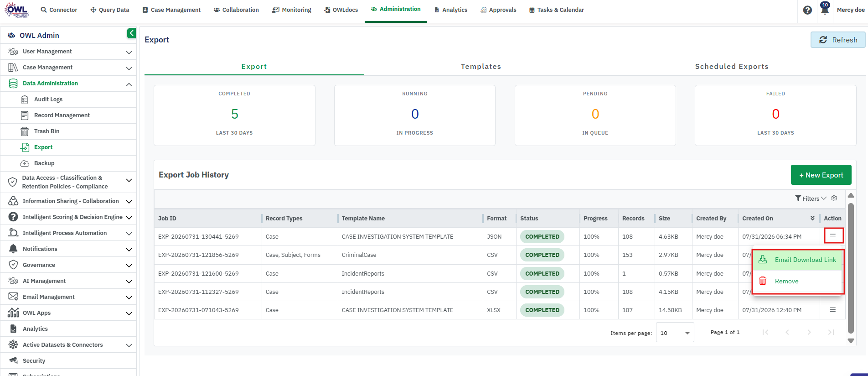
Task: Open notifications bell with badge 10
Action: click(825, 9)
